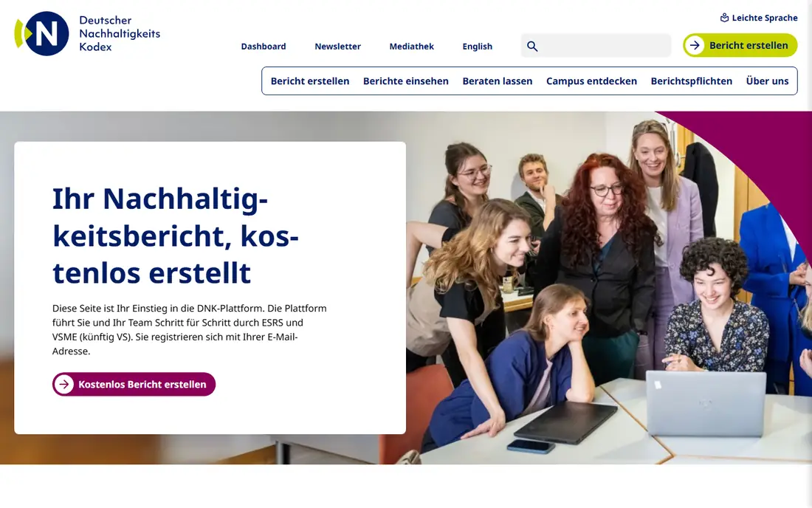This screenshot has width=812, height=508.
Task: Click the search magnifier icon
Action: click(532, 46)
